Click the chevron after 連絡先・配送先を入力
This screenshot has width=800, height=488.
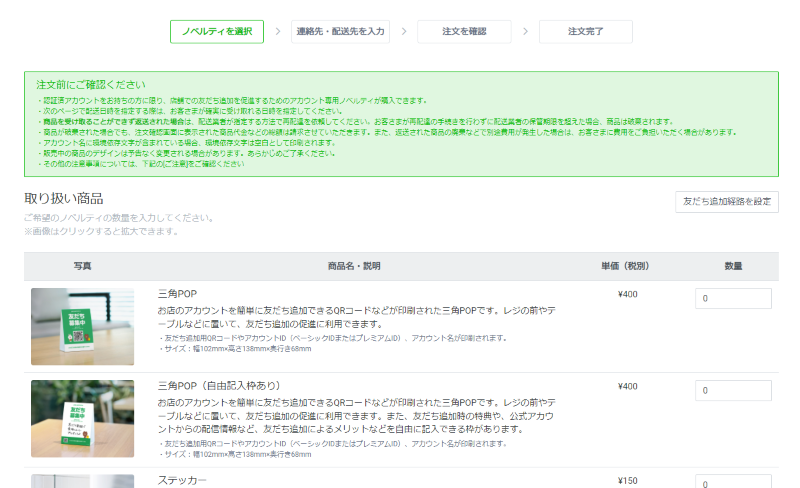[x=403, y=32]
